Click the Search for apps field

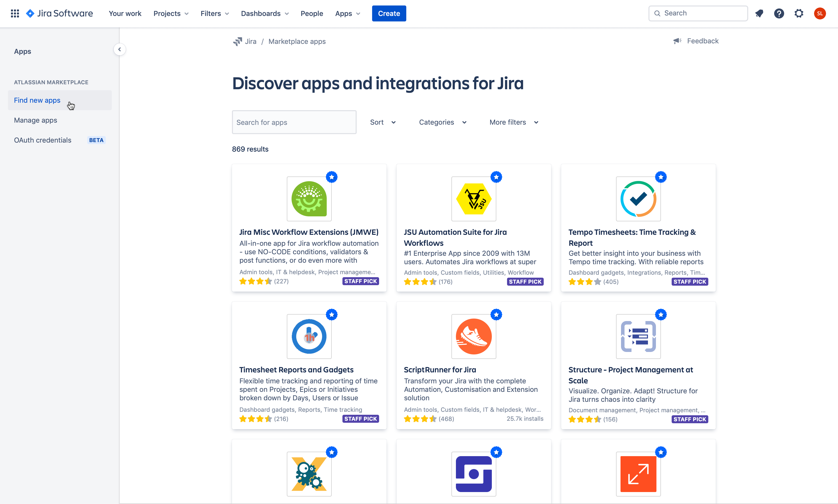(294, 122)
